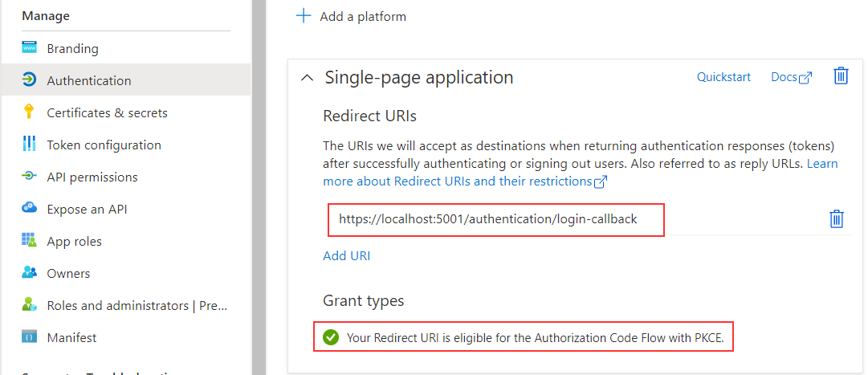Click Add a platform button

click(352, 16)
